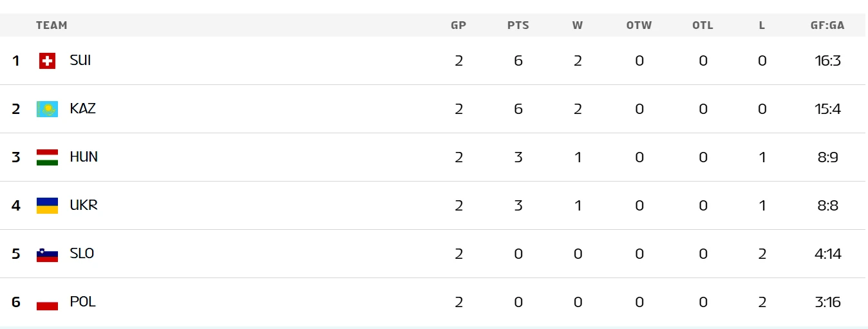Screen dimensions: 868x329
Task: Click the Slovenia flag icon
Action: pos(47,254)
